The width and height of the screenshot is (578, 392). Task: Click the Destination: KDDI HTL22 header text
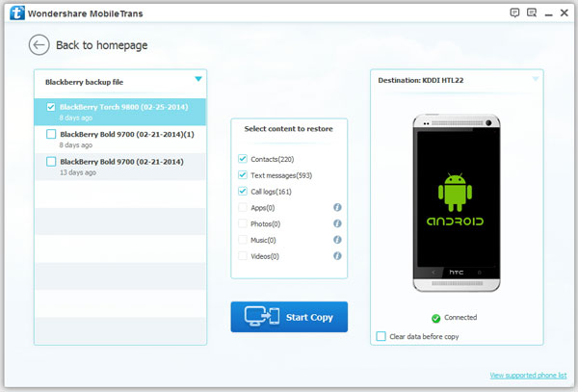click(421, 80)
